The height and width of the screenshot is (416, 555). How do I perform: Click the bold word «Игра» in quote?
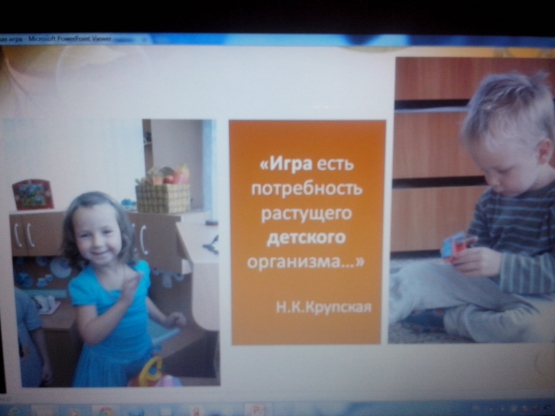(286, 165)
